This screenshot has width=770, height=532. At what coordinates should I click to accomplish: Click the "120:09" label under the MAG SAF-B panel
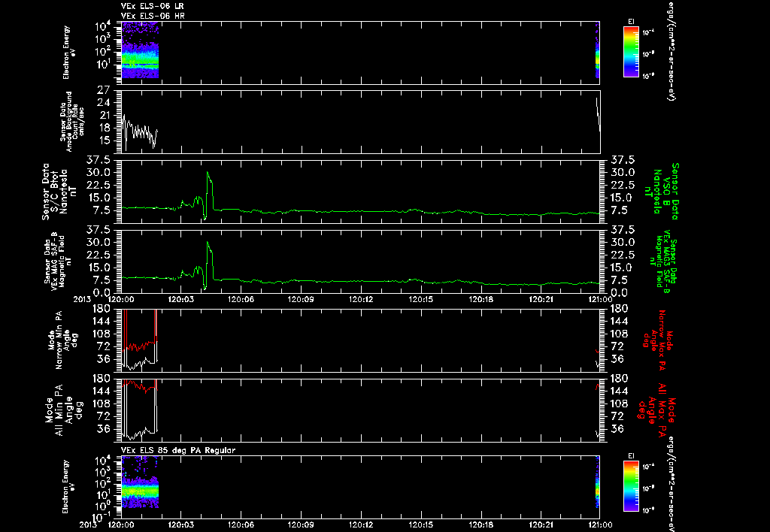click(x=301, y=299)
